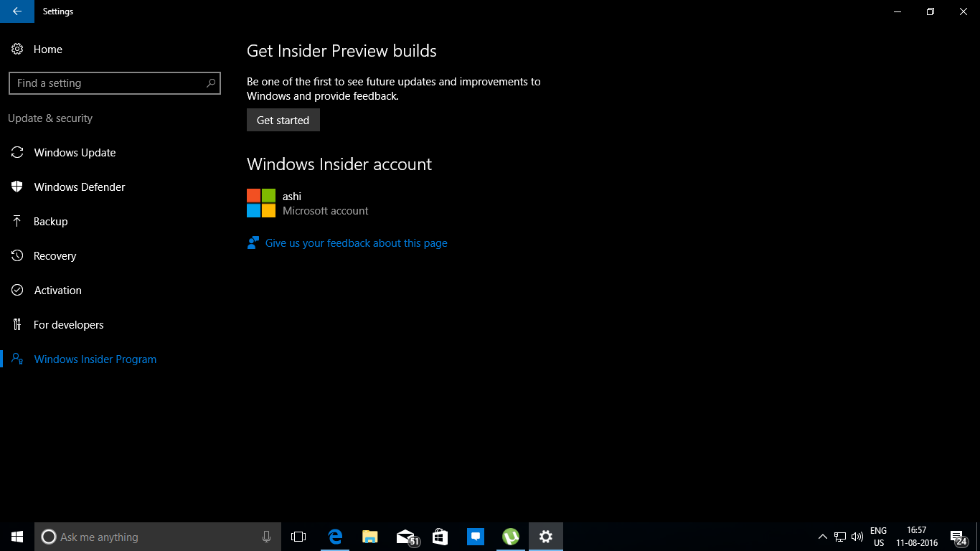980x551 pixels.
Task: Select the Windows Insider Program section
Action: [95, 359]
